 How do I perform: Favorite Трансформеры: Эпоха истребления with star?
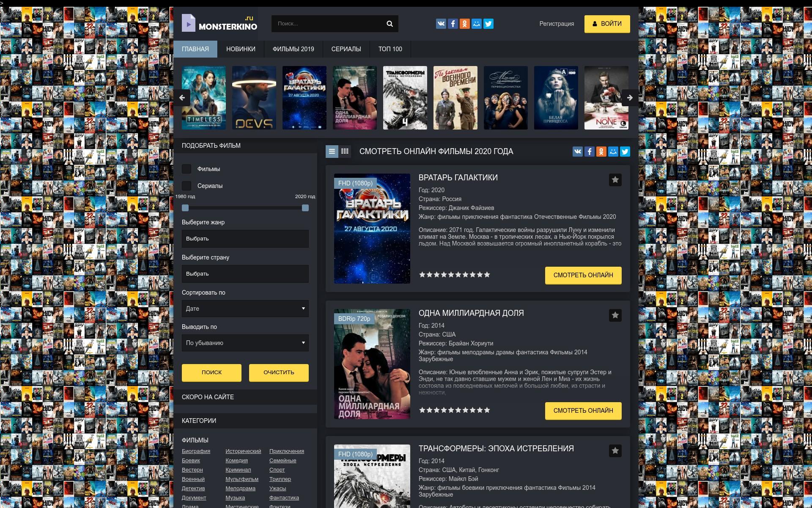(615, 451)
